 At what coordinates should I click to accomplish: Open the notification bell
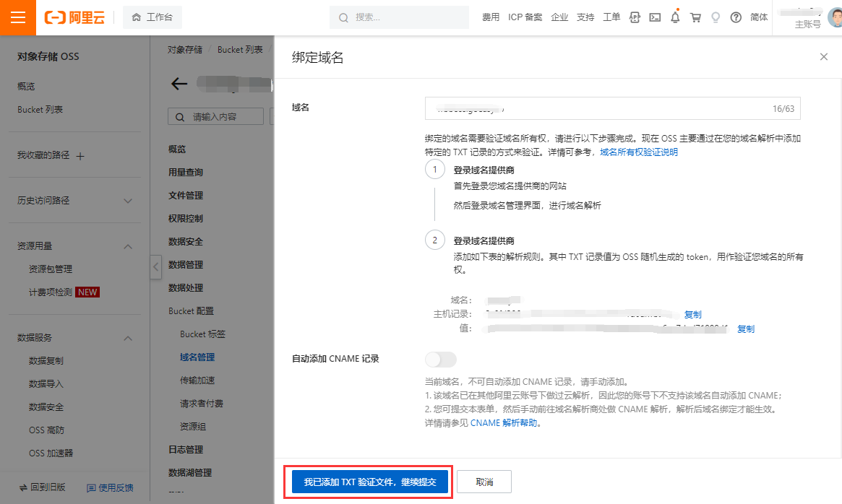675,17
